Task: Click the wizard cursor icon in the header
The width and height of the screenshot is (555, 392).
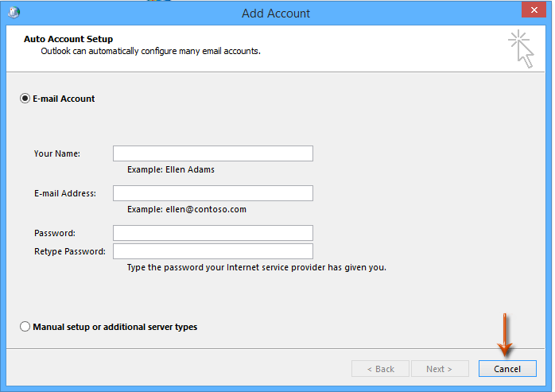Action: pos(522,49)
